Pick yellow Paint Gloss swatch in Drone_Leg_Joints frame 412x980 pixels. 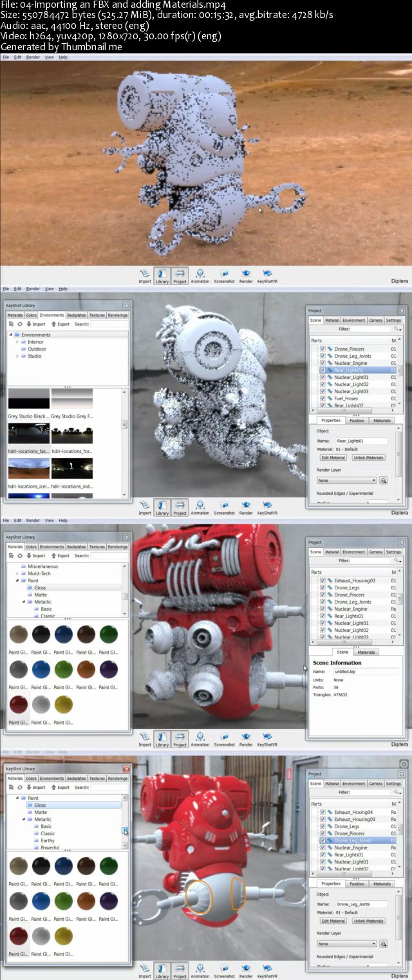(x=64, y=936)
